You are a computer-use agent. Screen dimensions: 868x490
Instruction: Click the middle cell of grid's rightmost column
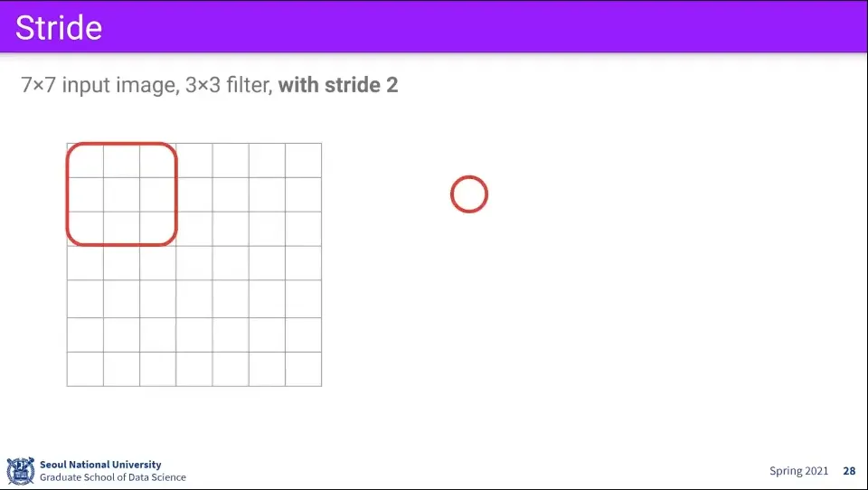303,264
